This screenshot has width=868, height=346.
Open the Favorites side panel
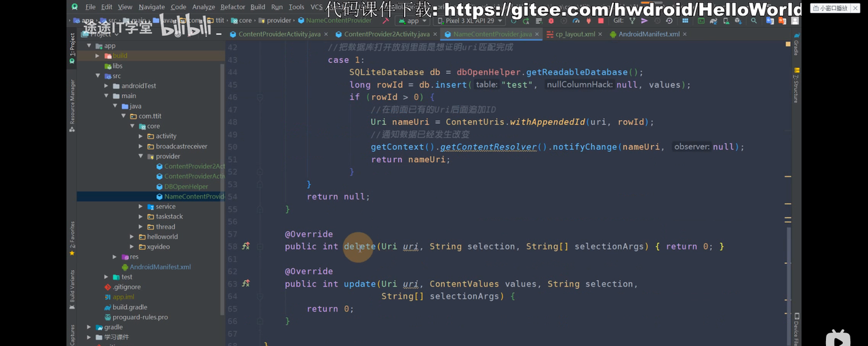pyautogui.click(x=72, y=237)
